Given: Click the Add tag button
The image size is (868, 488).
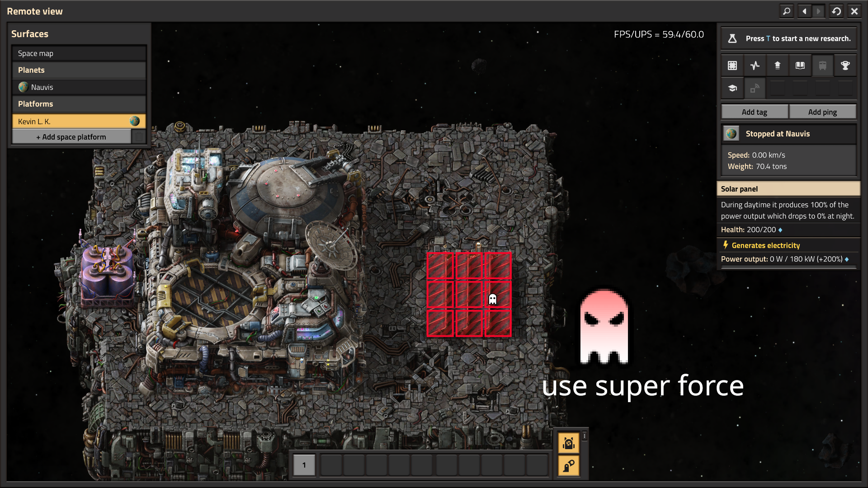Looking at the screenshot, I should (755, 112).
